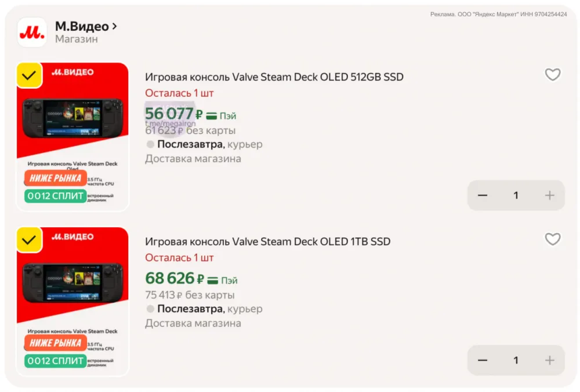Add Steam Deck 1TB to favorites heart
This screenshot has width=580, height=392.
pos(553,239)
